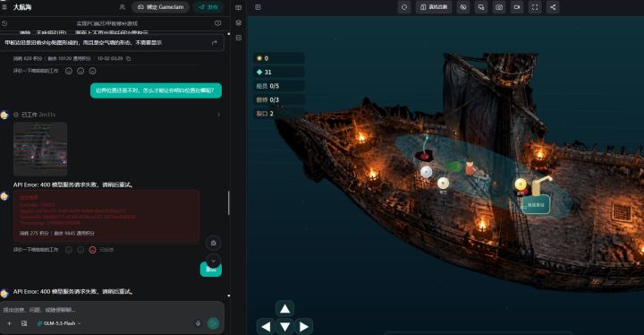Screen dimensions: 644x335
Task: Toggle the left sidebar panel icon
Action: (x=258, y=7)
